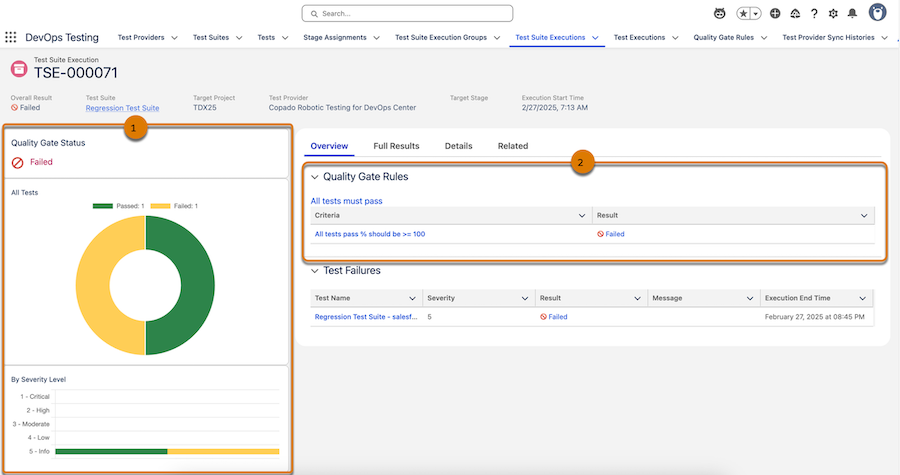900x475 pixels.
Task: Open the Salesforce Help question mark icon
Action: 814,13
